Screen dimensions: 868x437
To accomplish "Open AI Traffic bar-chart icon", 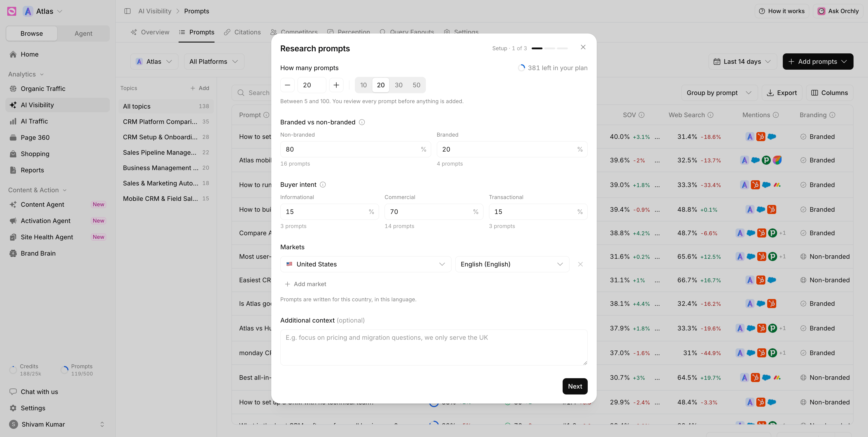I will click(13, 121).
